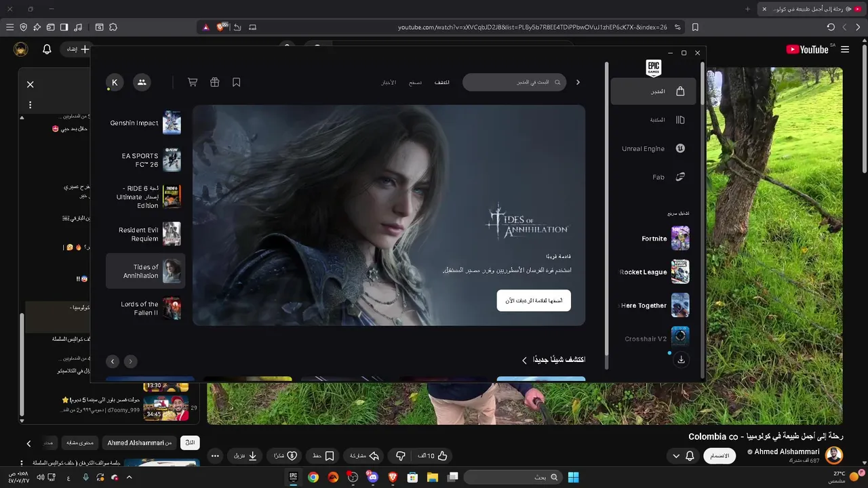The width and height of the screenshot is (868, 488).
Task: Open the Epic Games cart icon
Action: (x=193, y=82)
